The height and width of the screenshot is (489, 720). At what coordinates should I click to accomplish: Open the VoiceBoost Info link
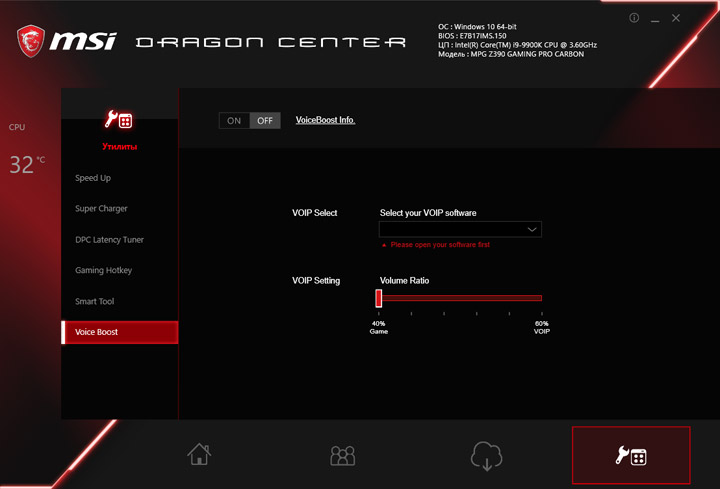pyautogui.click(x=325, y=120)
